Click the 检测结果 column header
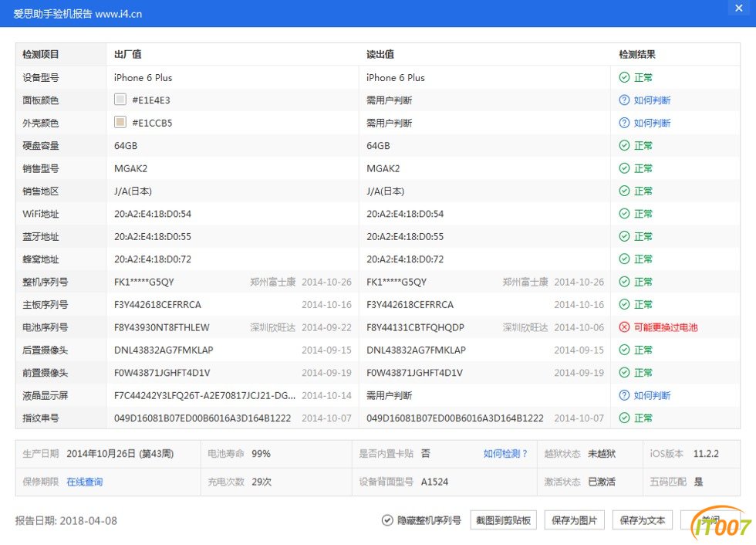The image size is (756, 545). coord(637,55)
